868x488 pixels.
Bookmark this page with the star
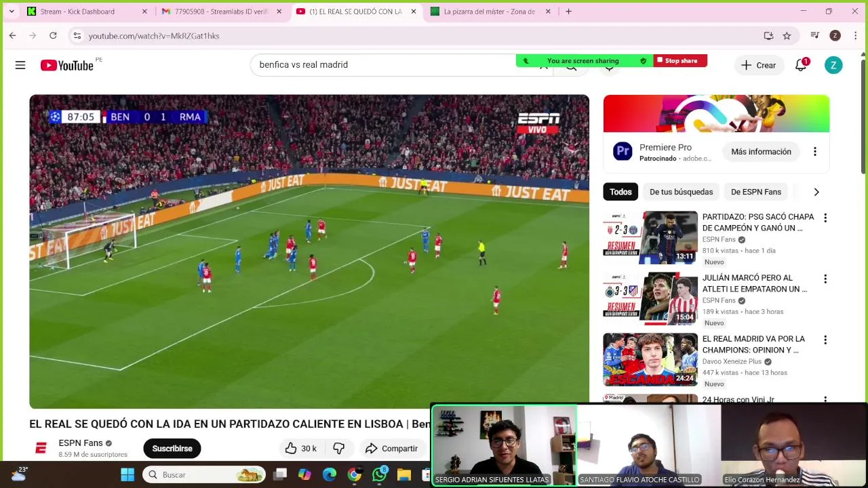[787, 36]
